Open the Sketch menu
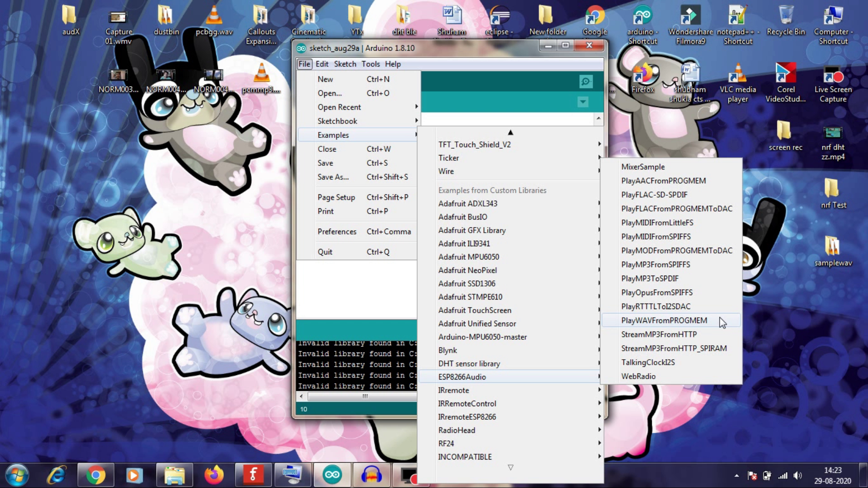Viewport: 868px width, 488px height. click(345, 64)
